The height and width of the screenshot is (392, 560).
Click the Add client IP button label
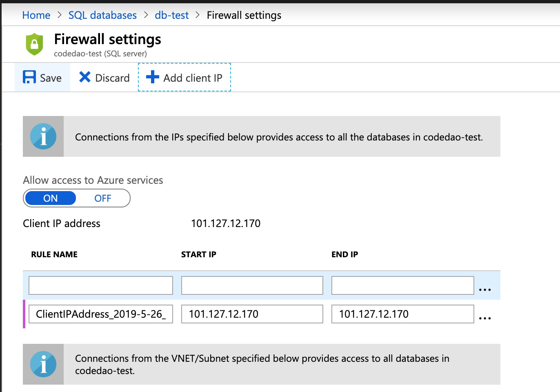click(193, 78)
